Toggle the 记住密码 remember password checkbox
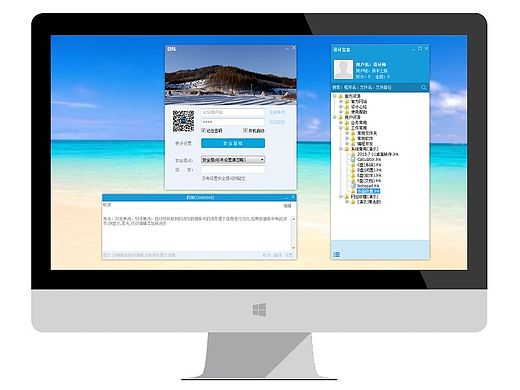This screenshot has width=520, height=390. click(204, 130)
